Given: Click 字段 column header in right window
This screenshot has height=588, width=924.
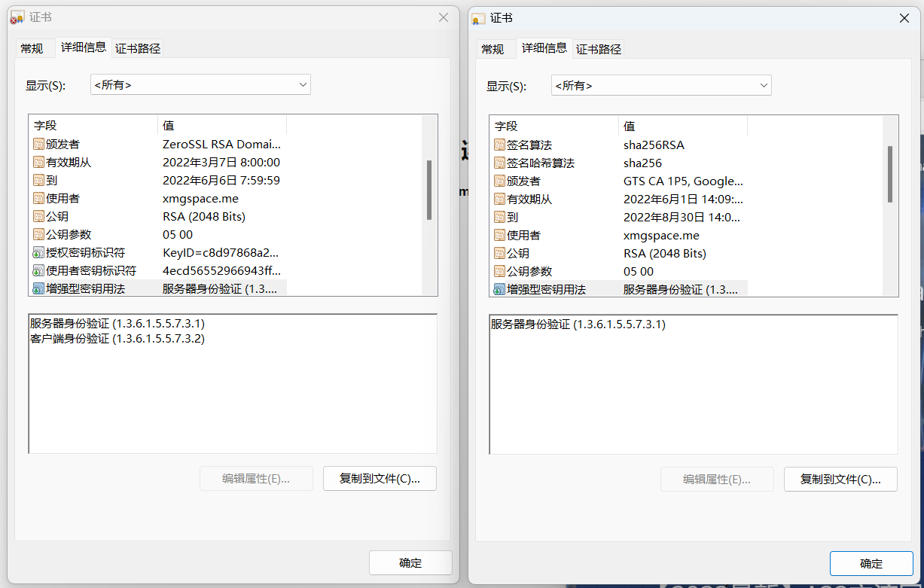Looking at the screenshot, I should pos(554,126).
